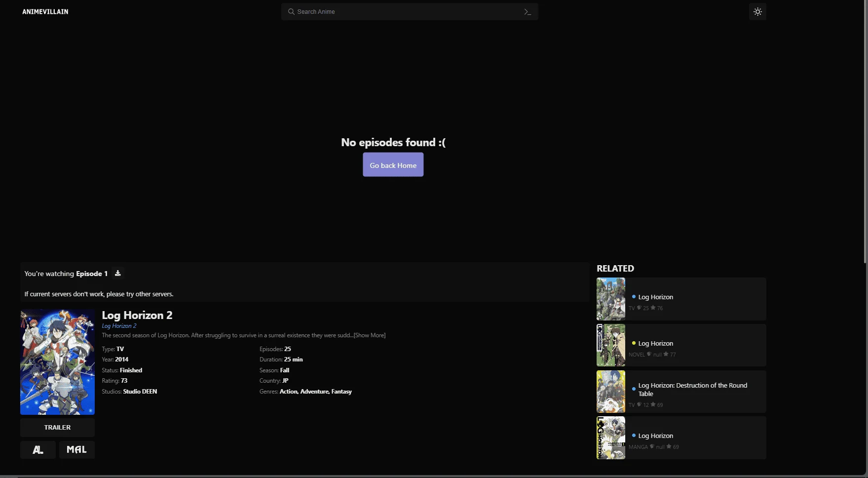Open Log Horizon 2 poster thumbnail
Image resolution: width=868 pixels, height=478 pixels.
57,362
